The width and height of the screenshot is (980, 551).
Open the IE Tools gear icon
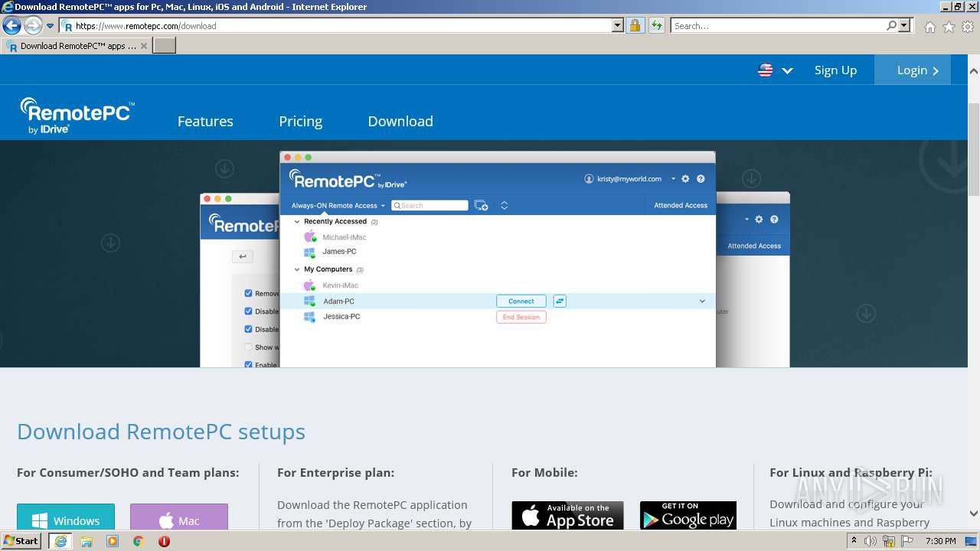click(x=968, y=27)
